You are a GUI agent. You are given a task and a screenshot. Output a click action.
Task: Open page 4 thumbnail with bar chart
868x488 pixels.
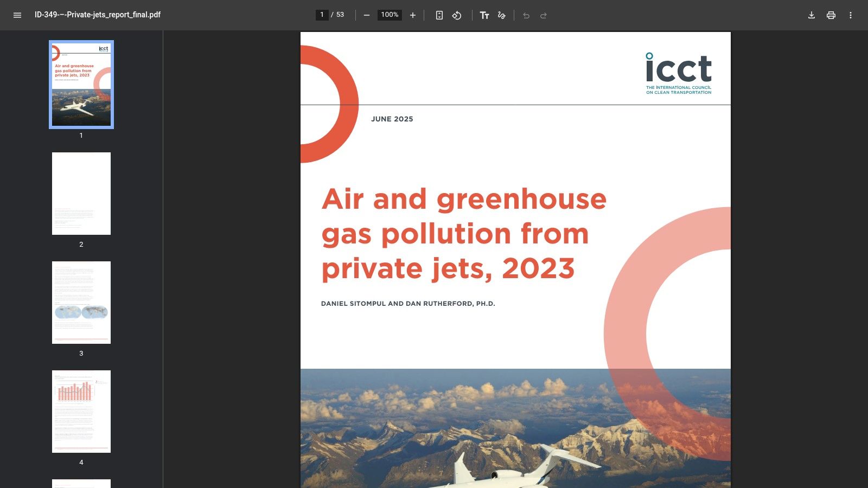[81, 412]
